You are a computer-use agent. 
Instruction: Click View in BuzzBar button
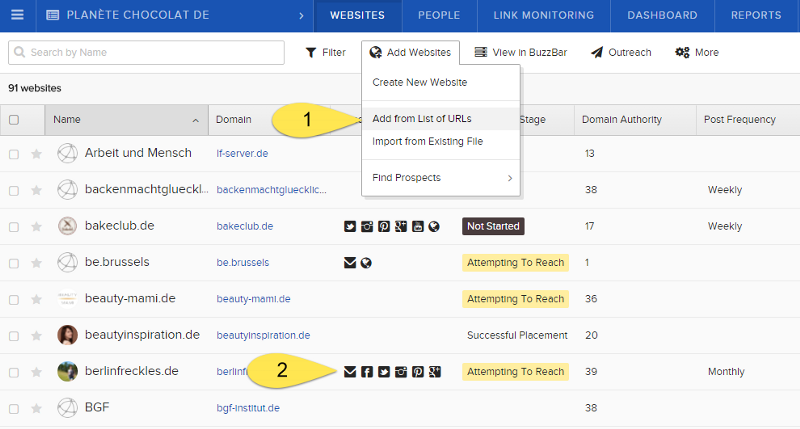pos(521,53)
